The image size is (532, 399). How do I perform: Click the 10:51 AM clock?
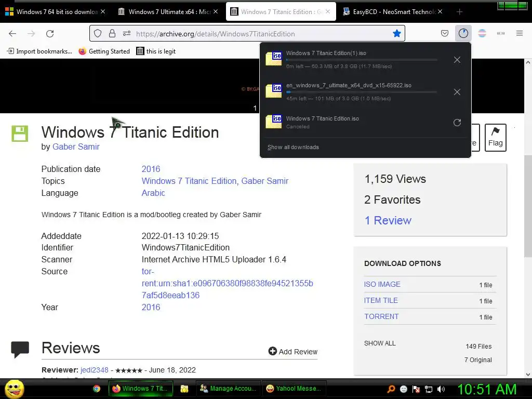coord(487,389)
